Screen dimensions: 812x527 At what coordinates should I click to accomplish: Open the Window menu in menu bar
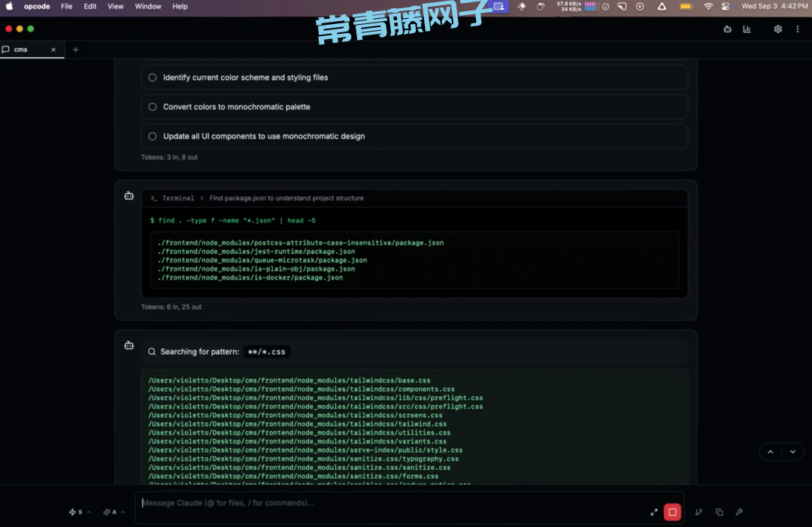click(147, 6)
